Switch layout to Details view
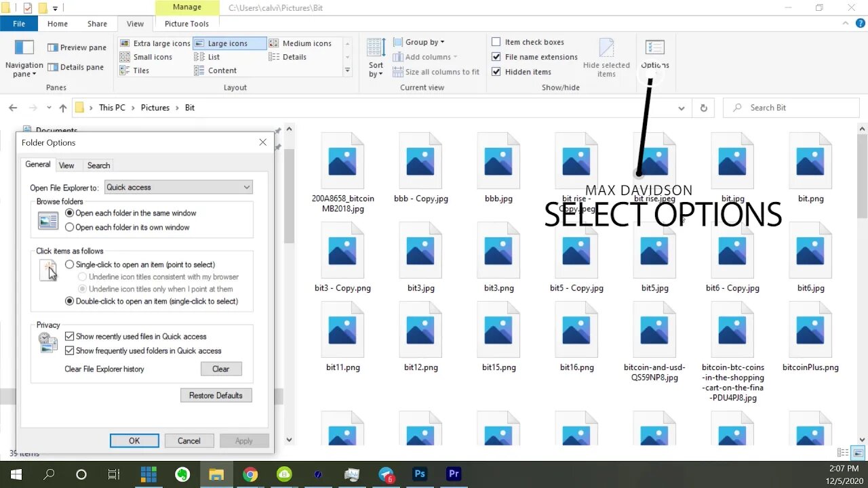This screenshot has height=488, width=868. coord(288,57)
